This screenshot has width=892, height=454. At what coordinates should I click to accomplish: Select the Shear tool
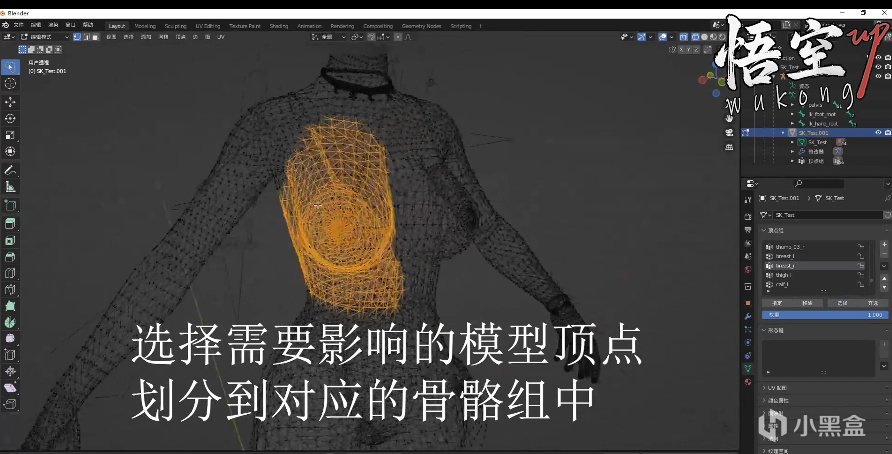click(10, 388)
